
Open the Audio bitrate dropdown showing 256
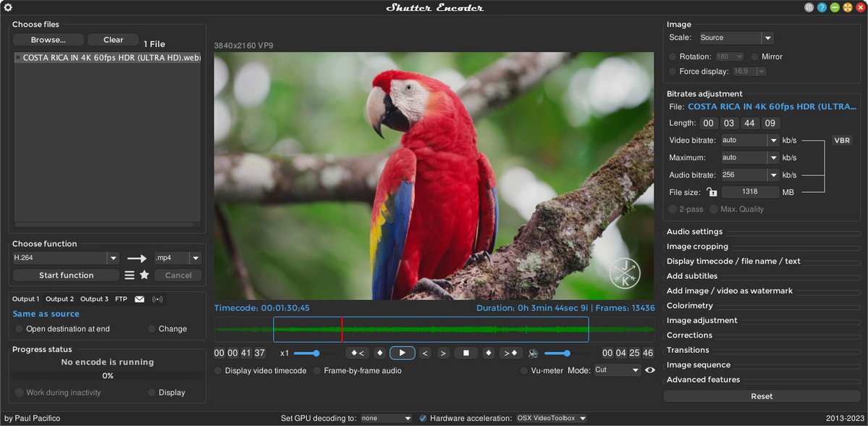[750, 175]
